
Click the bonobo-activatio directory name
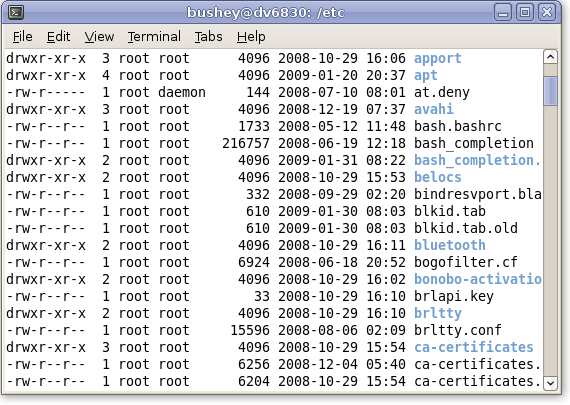point(478,279)
